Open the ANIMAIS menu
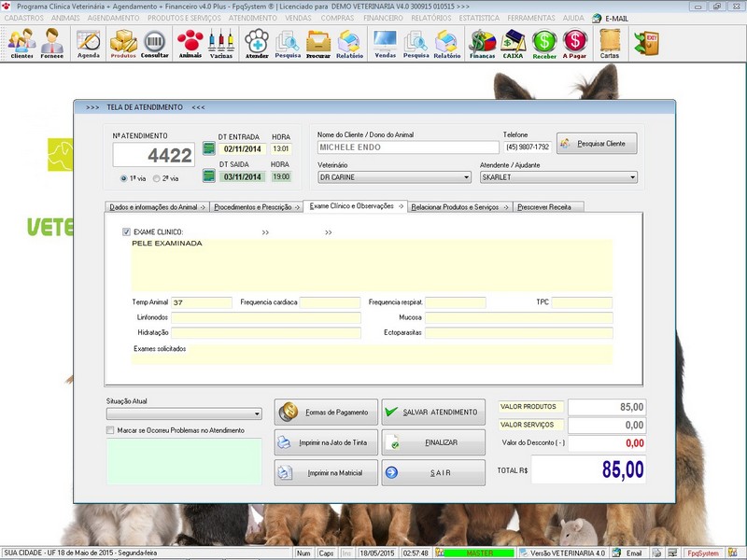 click(x=65, y=18)
